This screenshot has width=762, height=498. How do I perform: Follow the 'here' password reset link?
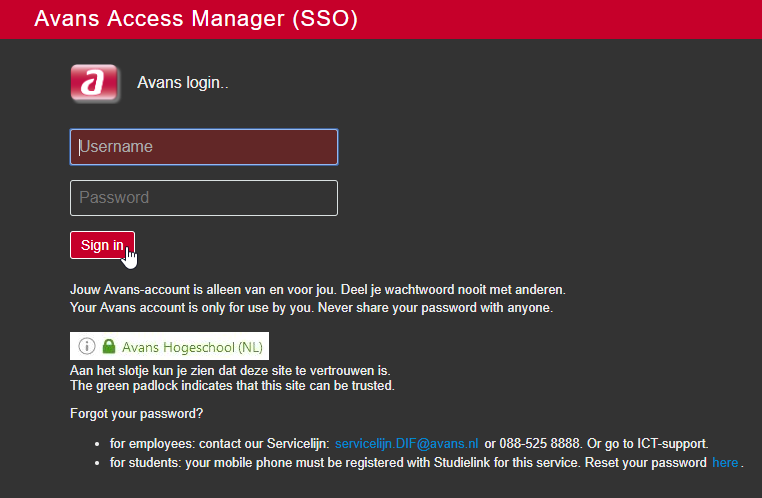click(725, 463)
